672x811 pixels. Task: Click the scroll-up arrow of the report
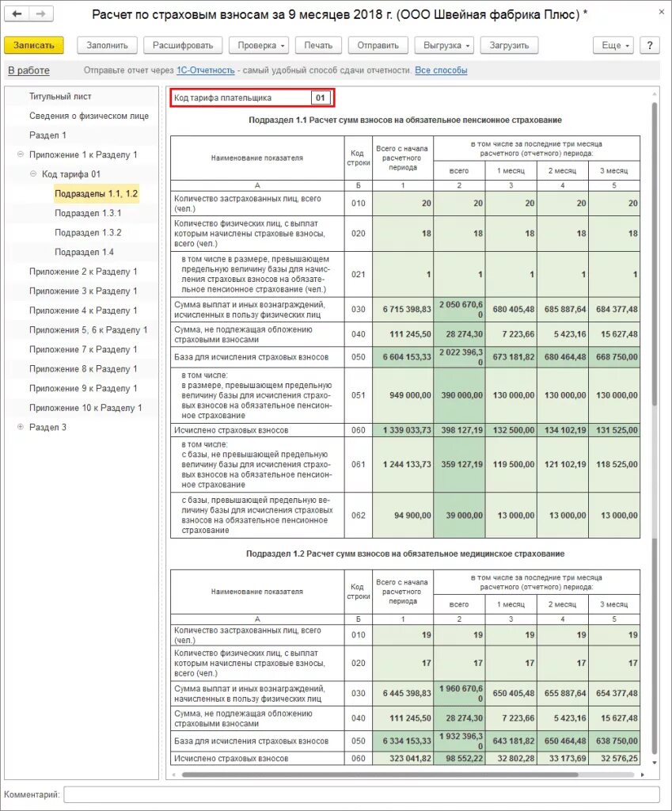point(655,94)
